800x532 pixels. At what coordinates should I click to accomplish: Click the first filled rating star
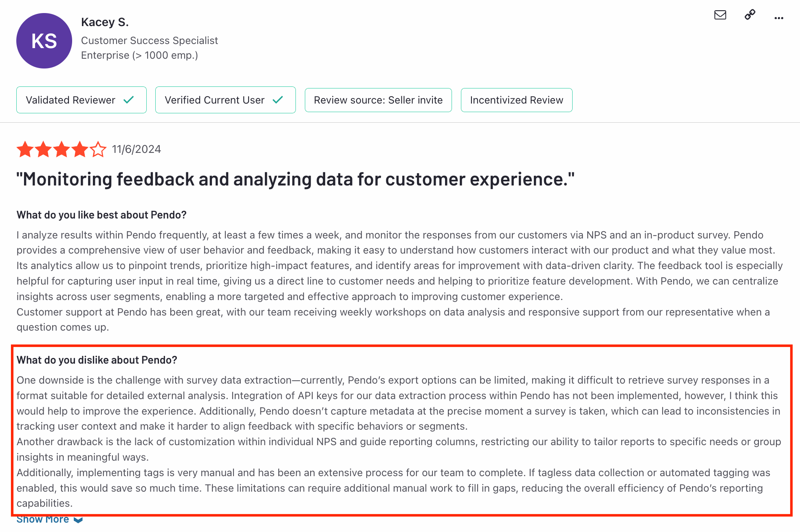coord(25,149)
